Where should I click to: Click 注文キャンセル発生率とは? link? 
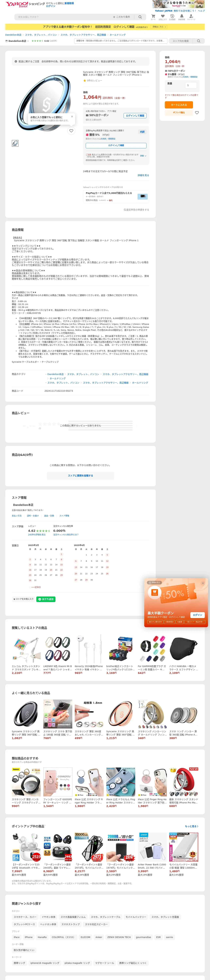point(66,535)
